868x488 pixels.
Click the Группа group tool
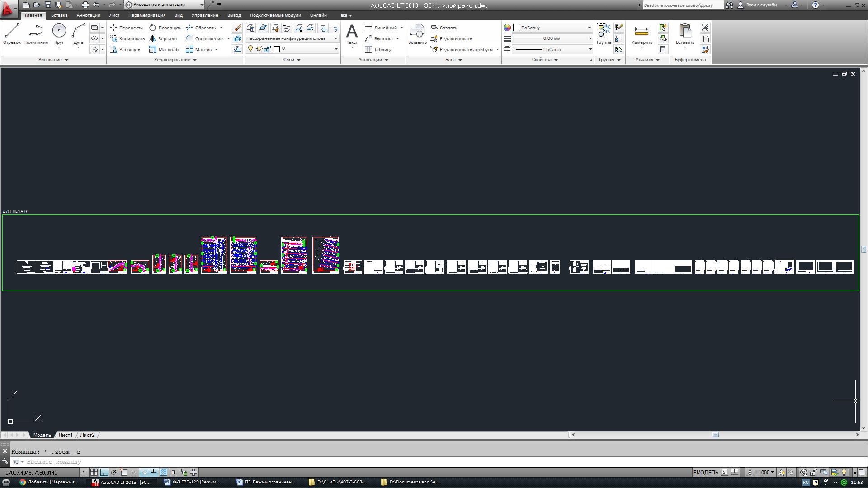[604, 34]
